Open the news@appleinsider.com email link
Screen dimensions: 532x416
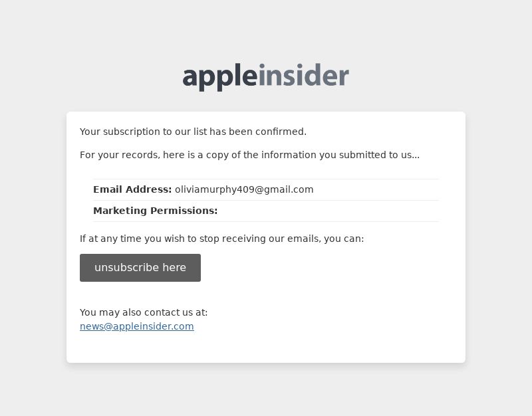coord(137,326)
